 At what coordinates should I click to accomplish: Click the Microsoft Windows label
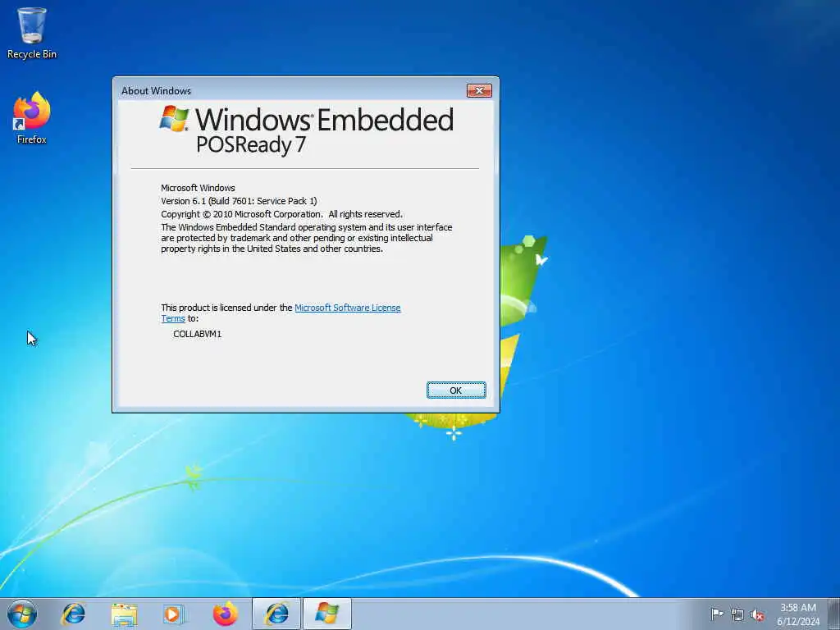[199, 188]
